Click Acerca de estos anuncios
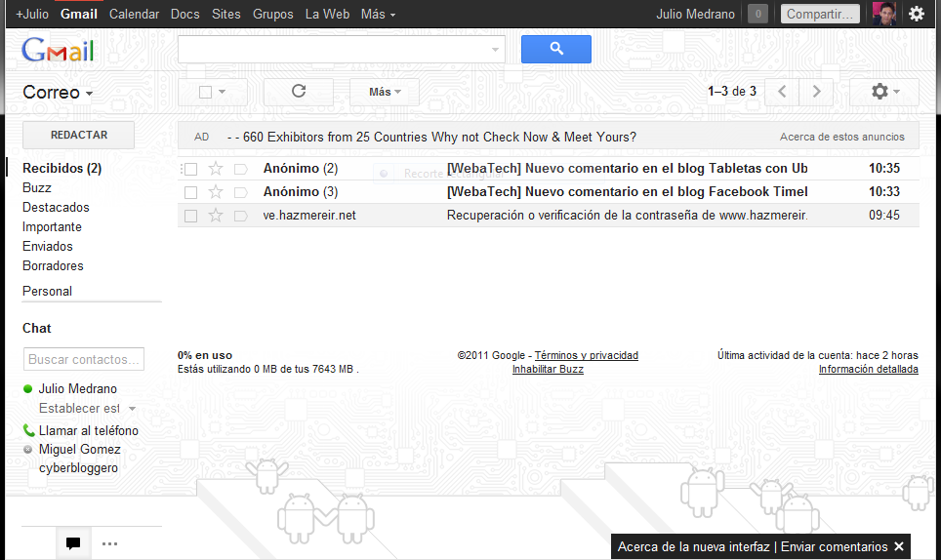This screenshot has width=941, height=560. [842, 137]
